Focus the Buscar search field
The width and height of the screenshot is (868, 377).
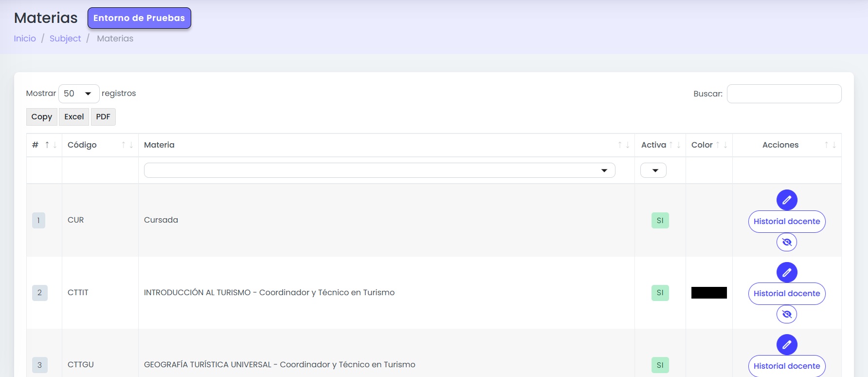(x=784, y=94)
